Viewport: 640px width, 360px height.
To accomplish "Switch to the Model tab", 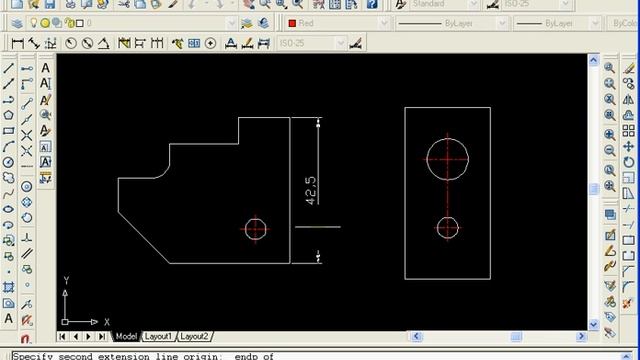I will (x=126, y=336).
